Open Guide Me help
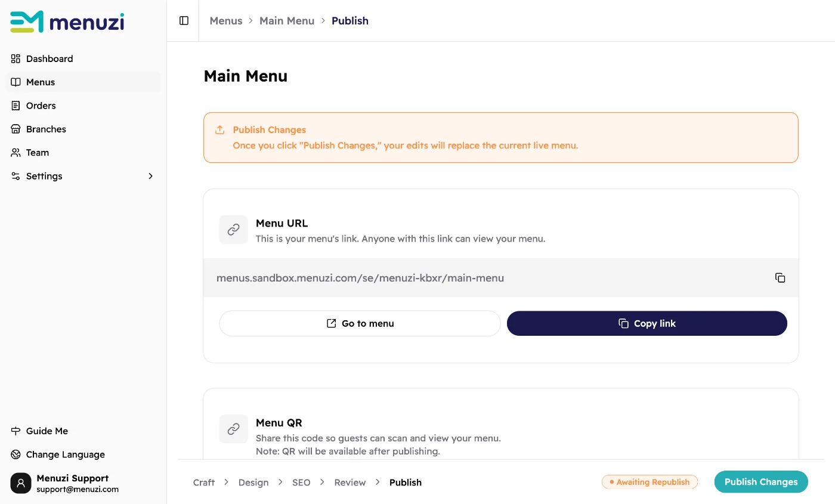The image size is (835, 504). point(83,431)
